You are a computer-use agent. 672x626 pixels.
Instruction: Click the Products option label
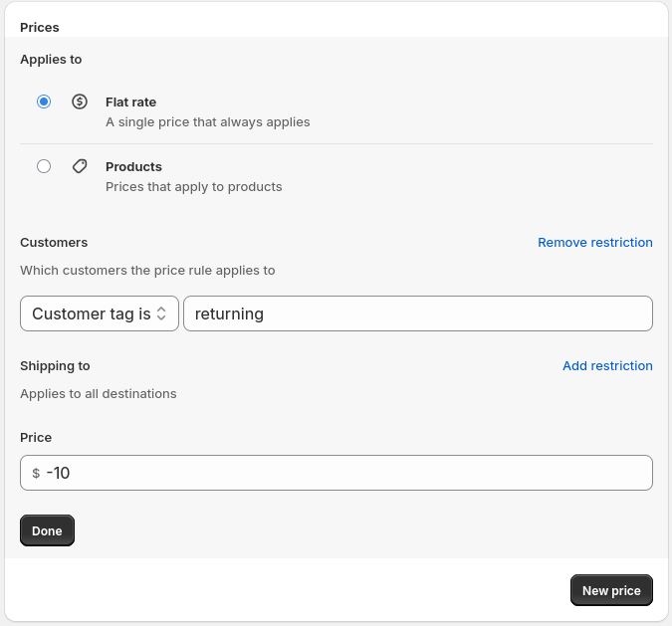click(x=133, y=166)
